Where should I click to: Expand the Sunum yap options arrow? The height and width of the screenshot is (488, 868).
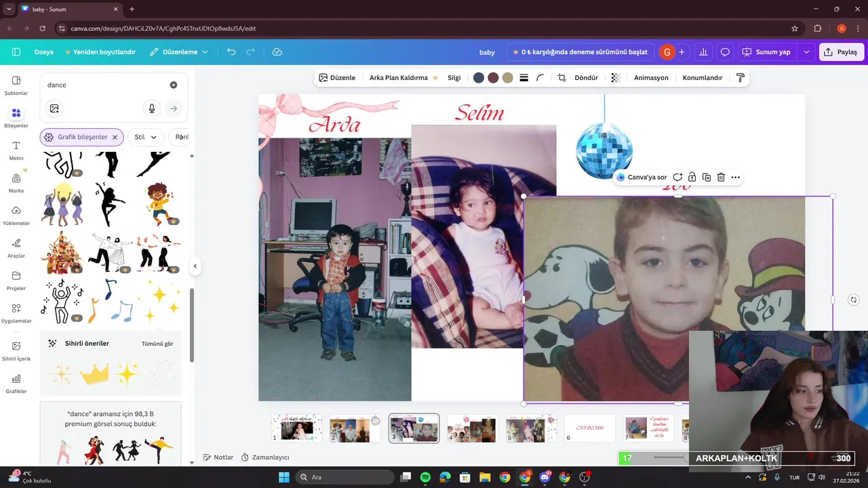click(806, 52)
